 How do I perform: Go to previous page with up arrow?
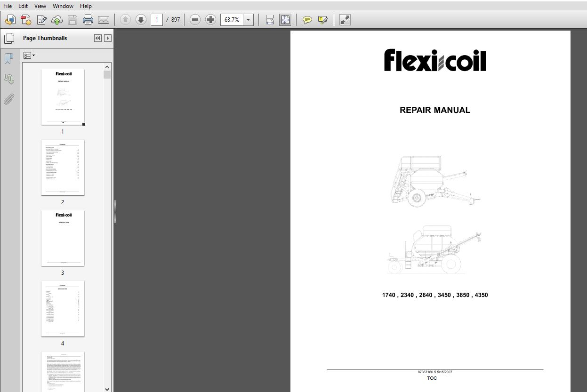[125, 20]
